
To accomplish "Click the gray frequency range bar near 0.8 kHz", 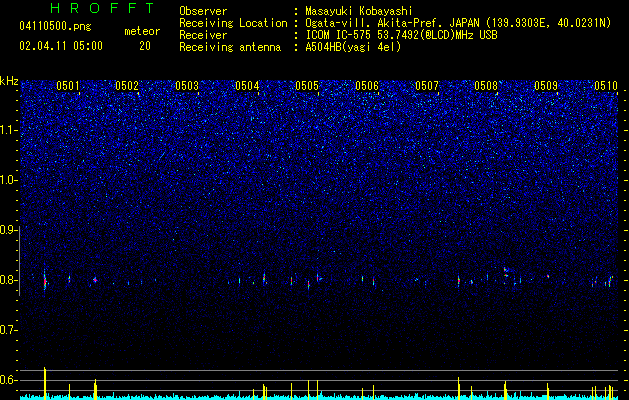I will [20, 261].
